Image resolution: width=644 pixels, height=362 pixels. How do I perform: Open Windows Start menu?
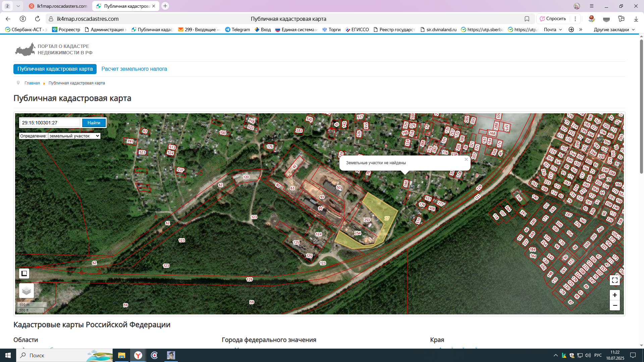coord(8,355)
